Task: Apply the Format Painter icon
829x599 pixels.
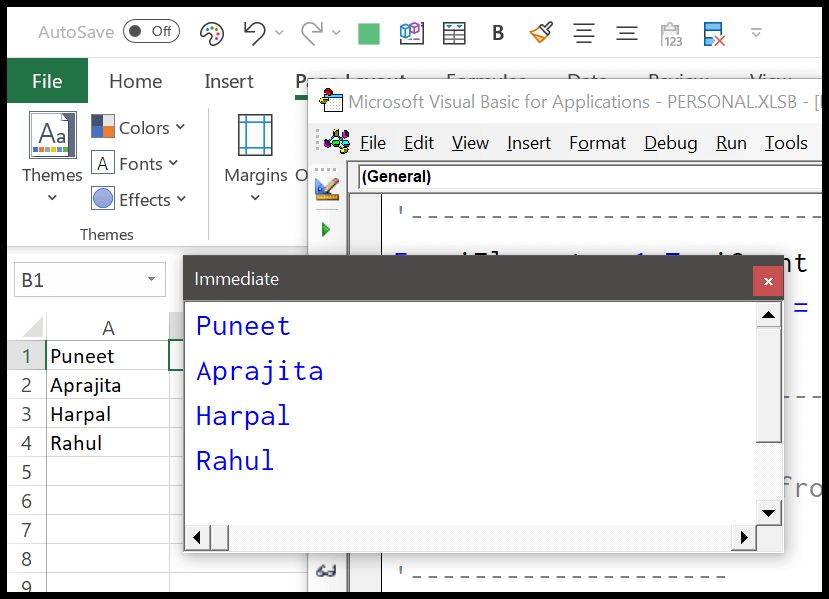Action: 540,31
